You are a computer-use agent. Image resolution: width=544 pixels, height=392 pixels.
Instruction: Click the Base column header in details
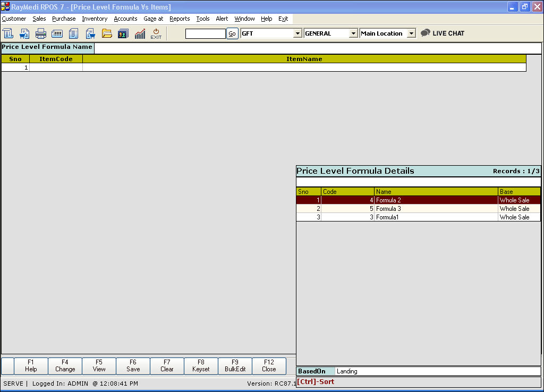[x=520, y=192]
